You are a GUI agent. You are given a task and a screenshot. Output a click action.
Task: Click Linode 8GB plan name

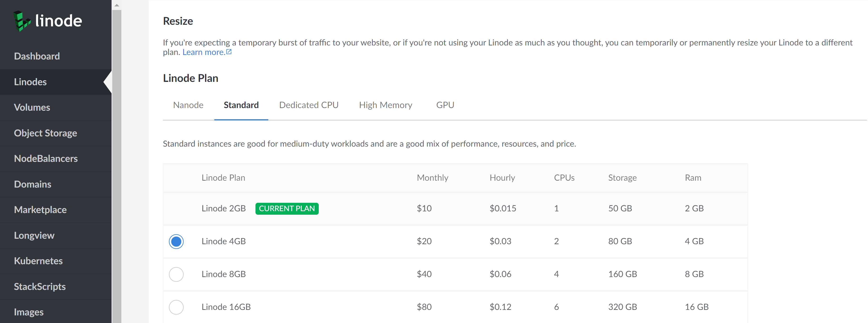click(x=224, y=274)
